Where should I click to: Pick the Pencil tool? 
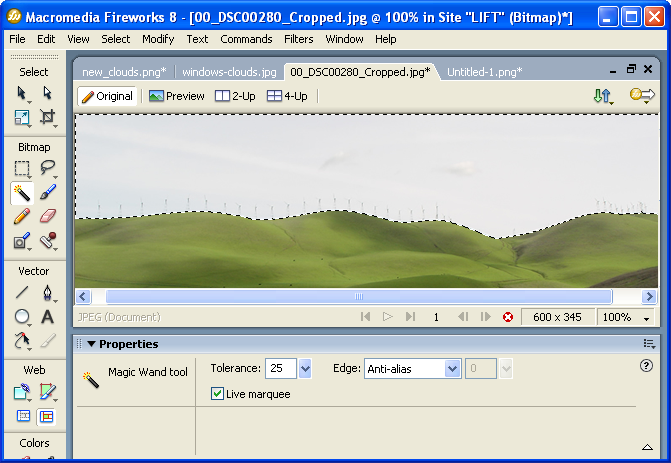tap(22, 216)
